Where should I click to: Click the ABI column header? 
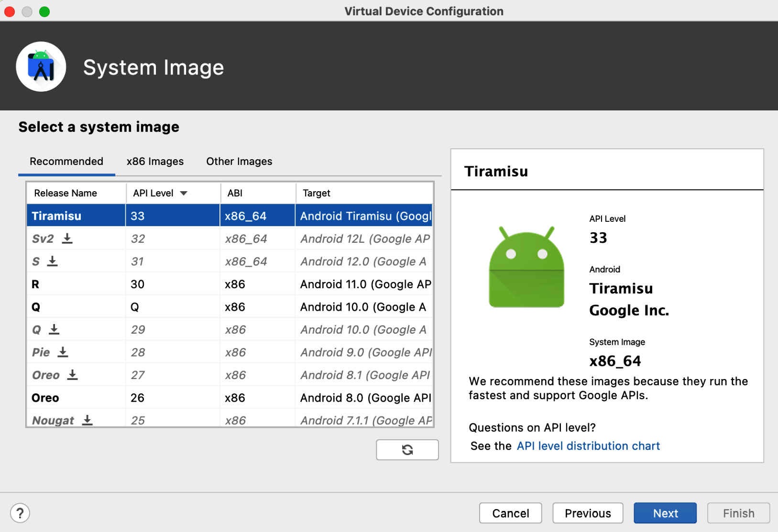(258, 193)
